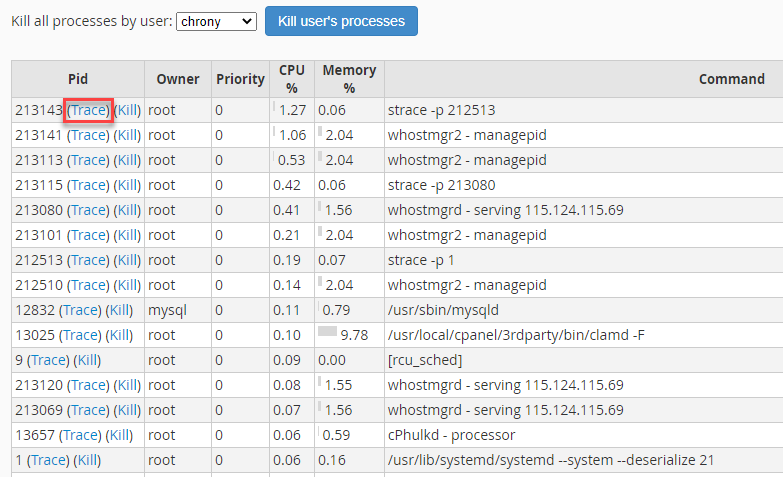Image resolution: width=783 pixels, height=477 pixels.
Task: Kill process 213101
Action: pyautogui.click(x=127, y=235)
